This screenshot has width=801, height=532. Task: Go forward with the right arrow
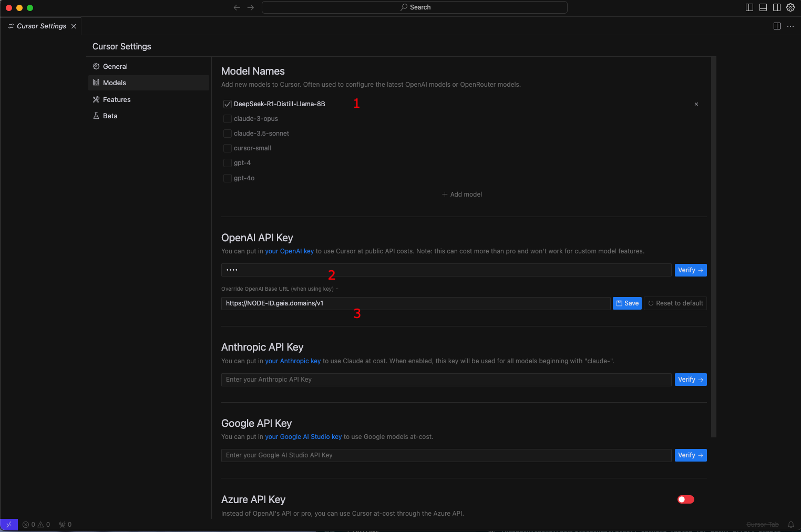click(x=251, y=7)
